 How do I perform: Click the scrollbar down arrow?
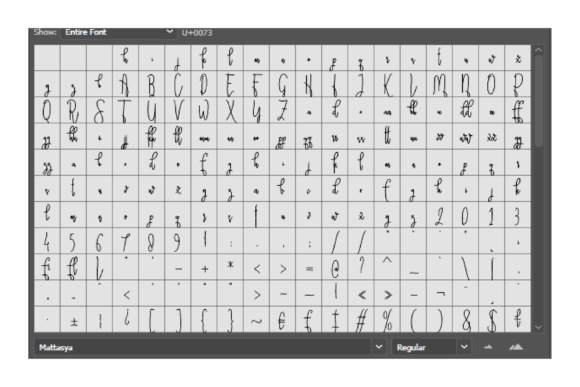(539, 327)
